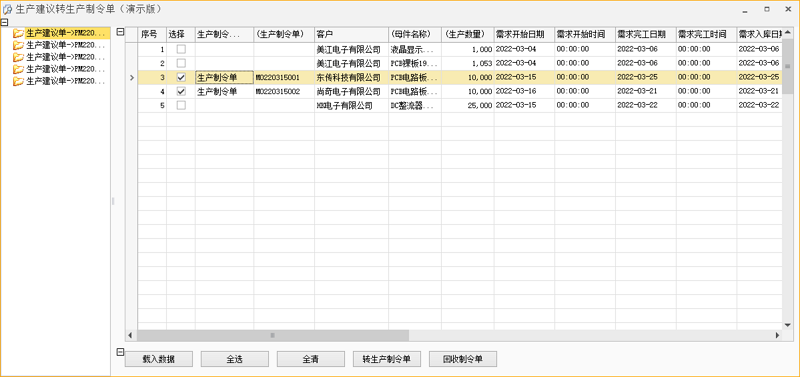Tick the 选择 checkbox for the PCB裸板 row

tap(181, 63)
